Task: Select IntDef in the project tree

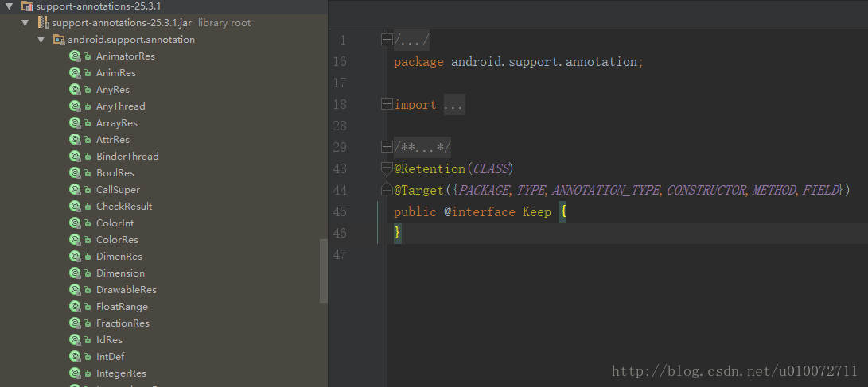Action: (x=110, y=357)
